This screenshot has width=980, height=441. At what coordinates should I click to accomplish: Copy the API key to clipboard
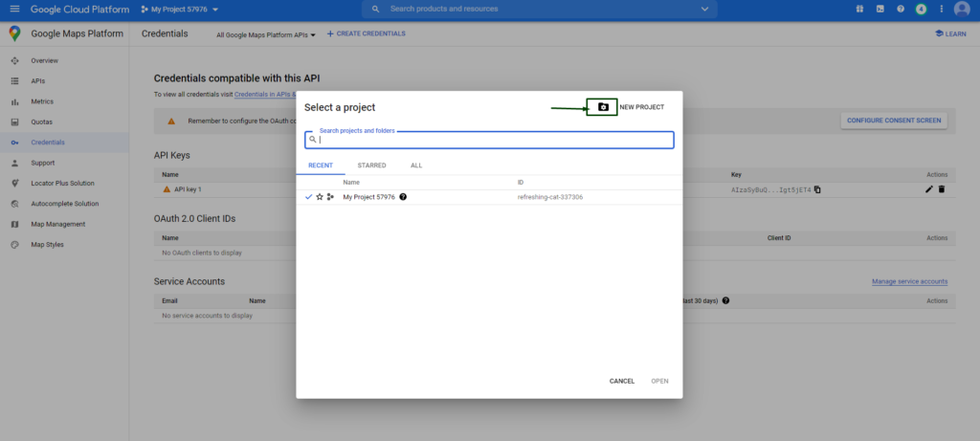tap(817, 189)
